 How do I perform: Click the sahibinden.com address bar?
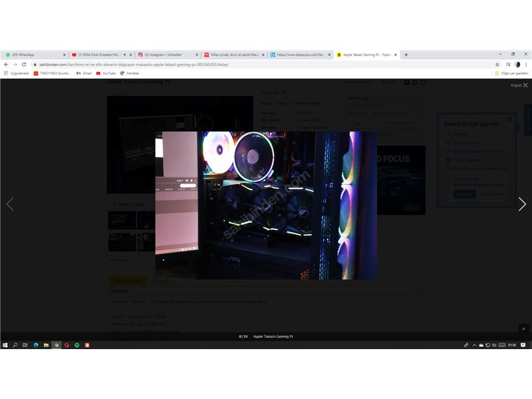[x=261, y=65]
